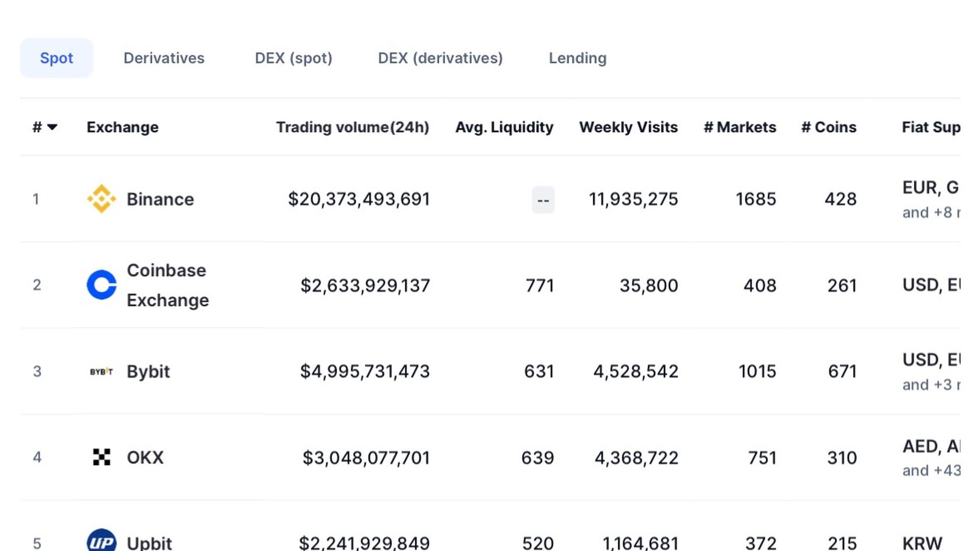
Task: Open the OKX exchange link
Action: 145,457
